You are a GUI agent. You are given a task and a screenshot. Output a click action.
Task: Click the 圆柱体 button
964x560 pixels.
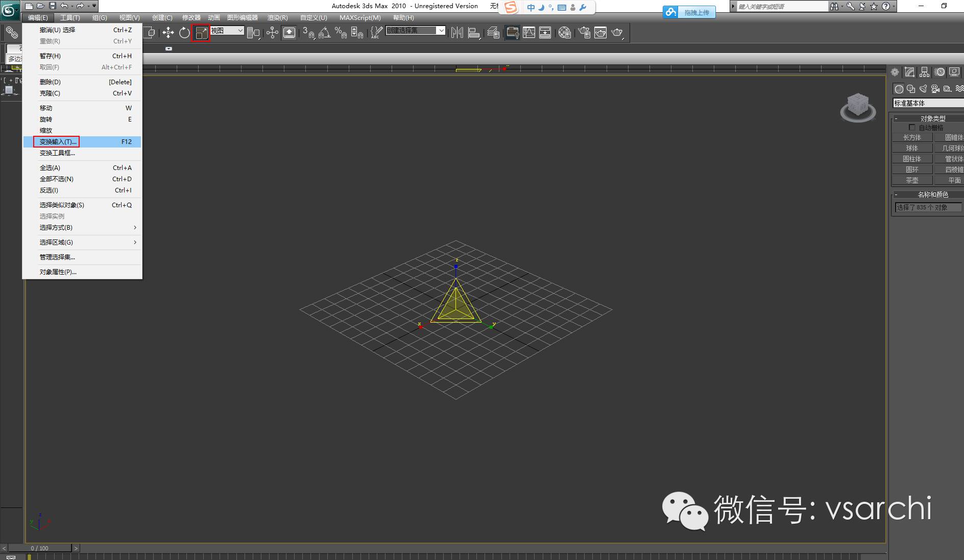[912, 159]
